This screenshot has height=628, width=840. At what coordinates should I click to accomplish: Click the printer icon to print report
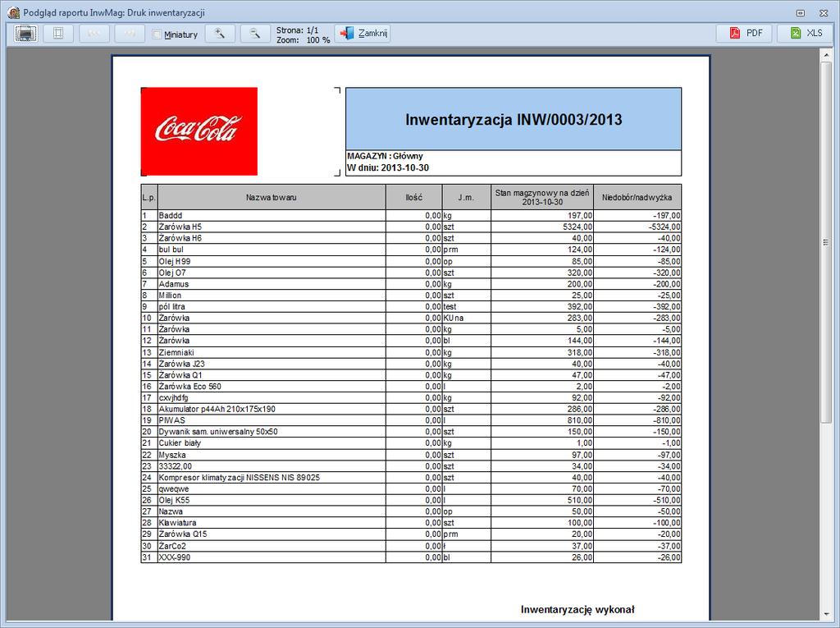25,34
